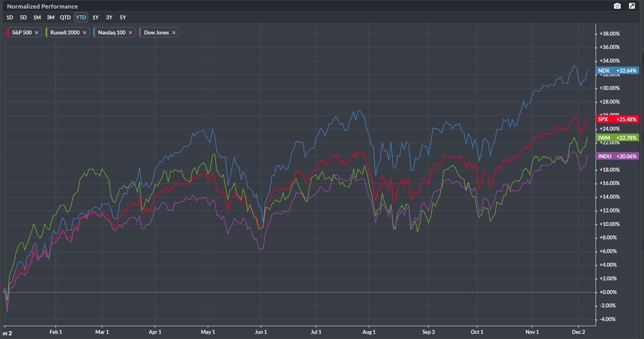Select the 5D time range
The image size is (644, 339).
pos(23,17)
